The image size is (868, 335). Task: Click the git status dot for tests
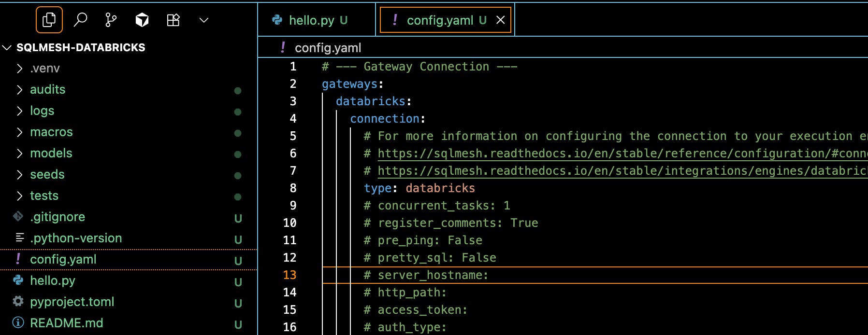pos(238,196)
